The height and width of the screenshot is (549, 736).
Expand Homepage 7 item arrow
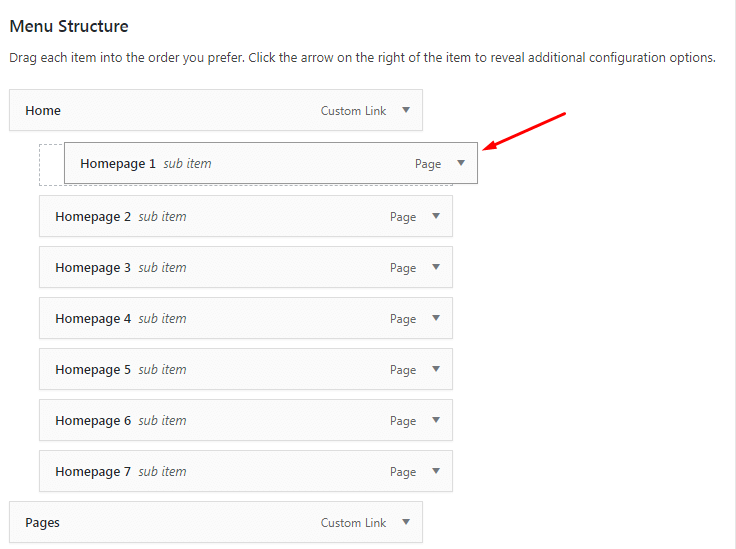tap(436, 471)
